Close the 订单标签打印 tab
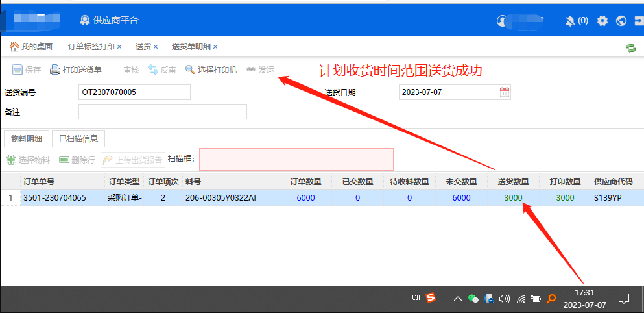The width and height of the screenshot is (644, 313). [119, 47]
